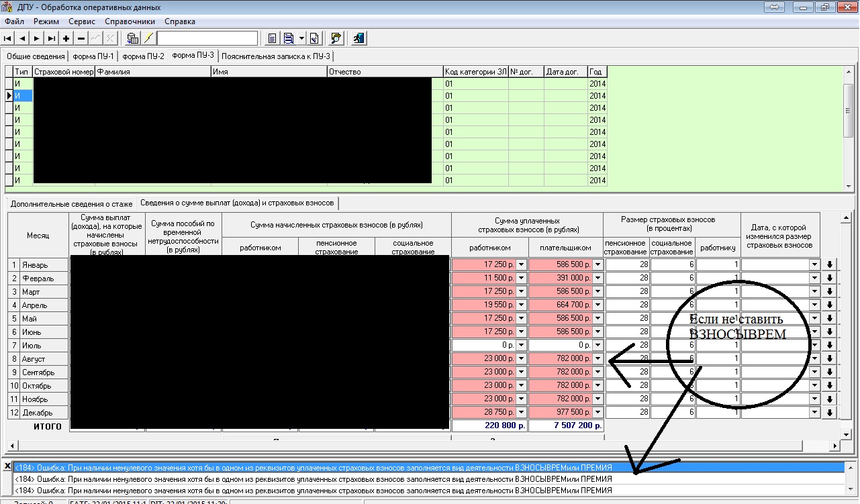Viewport: 860px width, 504px height.
Task: Click the down-arrow icon in the Февраль row
Action: (830, 278)
